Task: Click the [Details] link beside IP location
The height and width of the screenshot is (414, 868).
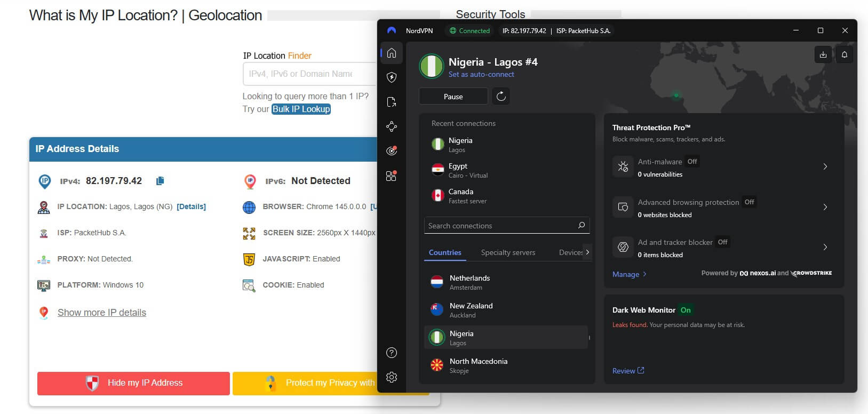Action: (x=191, y=206)
